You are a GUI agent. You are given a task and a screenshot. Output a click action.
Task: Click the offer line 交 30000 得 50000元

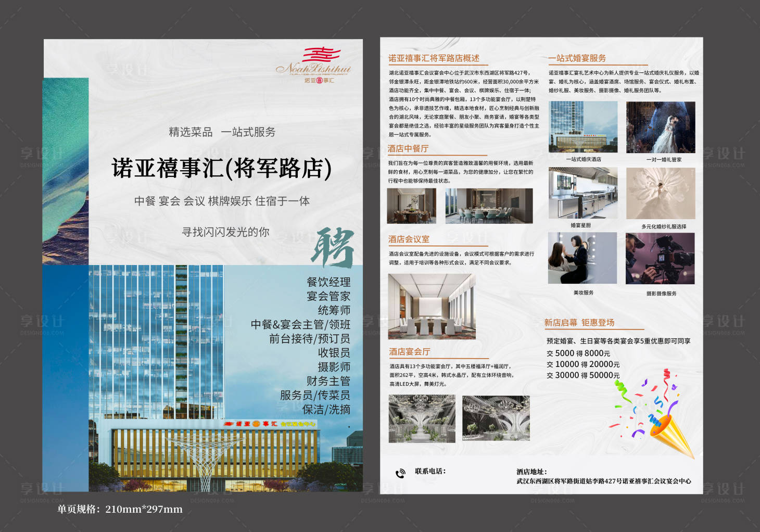point(583,375)
